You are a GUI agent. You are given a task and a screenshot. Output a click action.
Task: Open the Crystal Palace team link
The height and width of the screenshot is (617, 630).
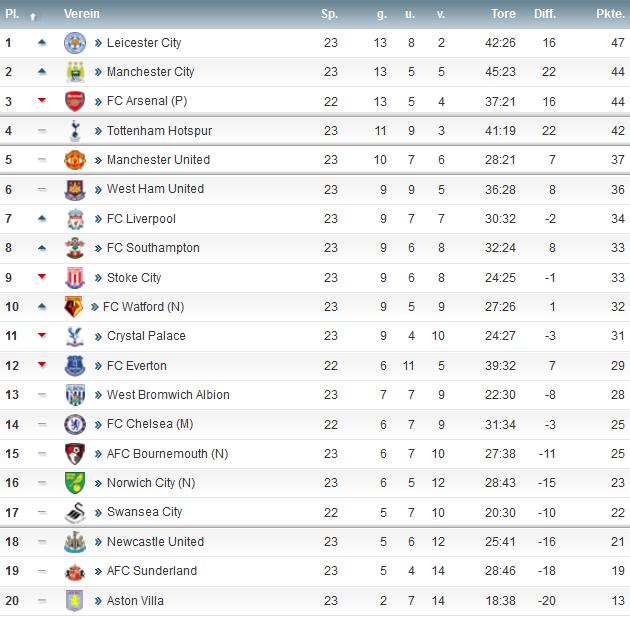(x=146, y=336)
